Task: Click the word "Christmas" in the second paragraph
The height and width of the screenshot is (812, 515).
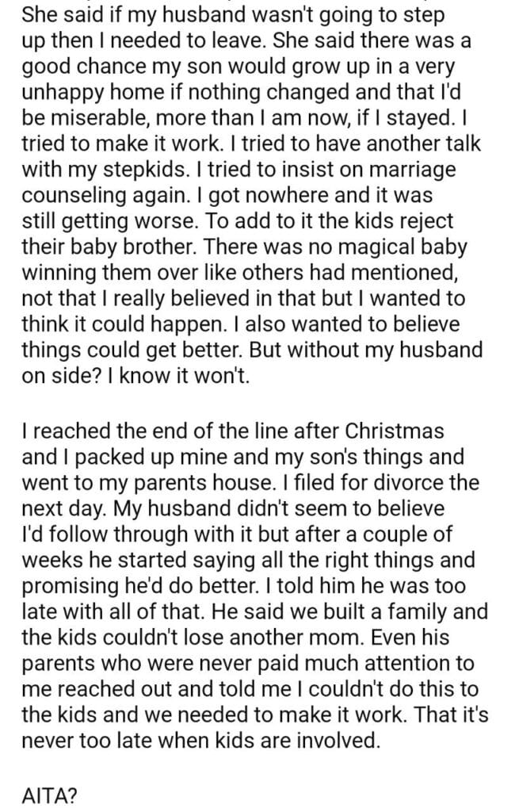Action: tap(395, 432)
